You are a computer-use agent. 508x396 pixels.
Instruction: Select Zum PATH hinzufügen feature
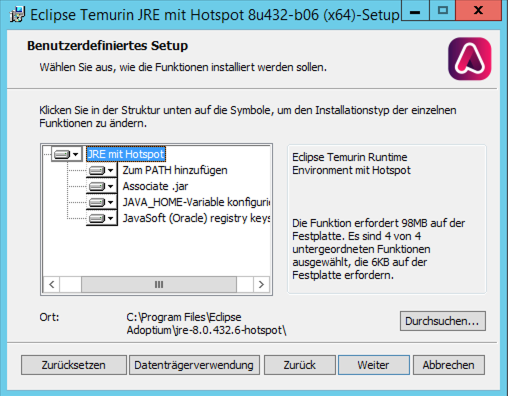(175, 170)
